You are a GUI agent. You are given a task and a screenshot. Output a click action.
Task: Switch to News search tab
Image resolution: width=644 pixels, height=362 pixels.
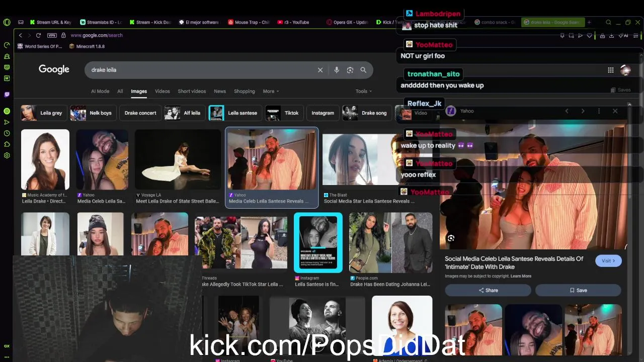[x=220, y=91]
